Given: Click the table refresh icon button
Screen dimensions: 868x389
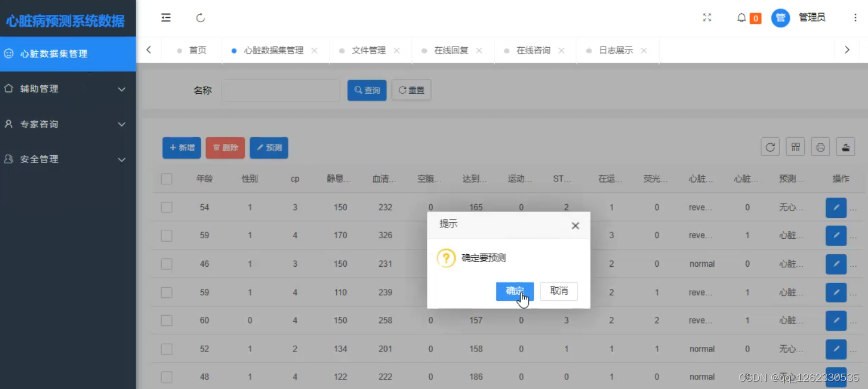Looking at the screenshot, I should pyautogui.click(x=770, y=147).
